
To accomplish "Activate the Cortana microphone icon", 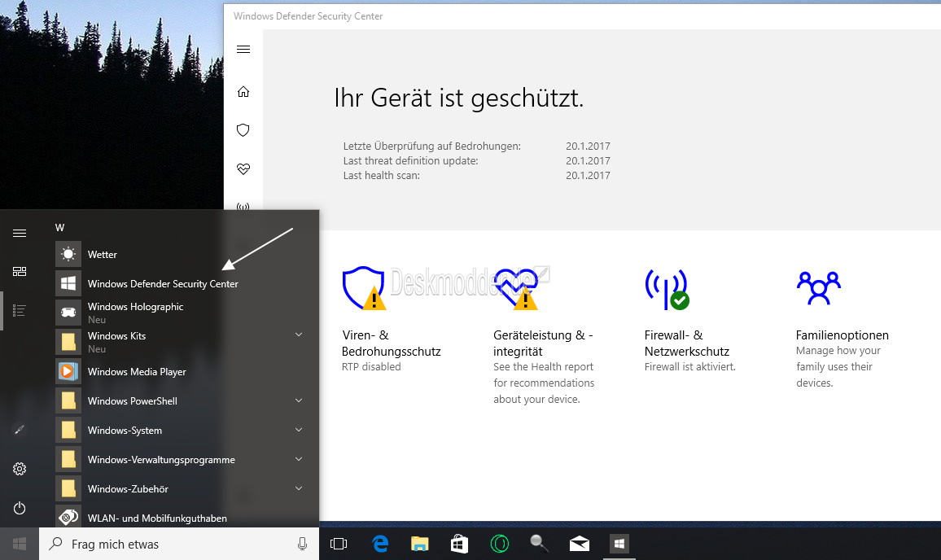I will pos(303,544).
